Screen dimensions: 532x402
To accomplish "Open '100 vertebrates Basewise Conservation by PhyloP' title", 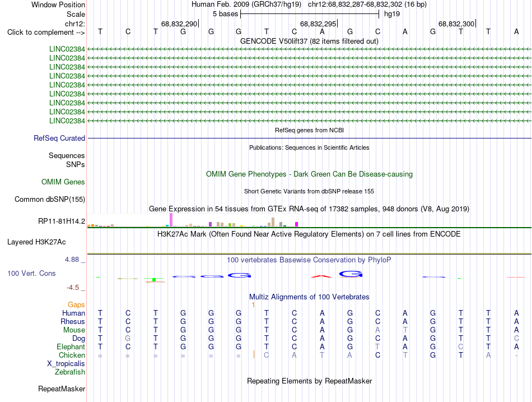I will (309, 260).
